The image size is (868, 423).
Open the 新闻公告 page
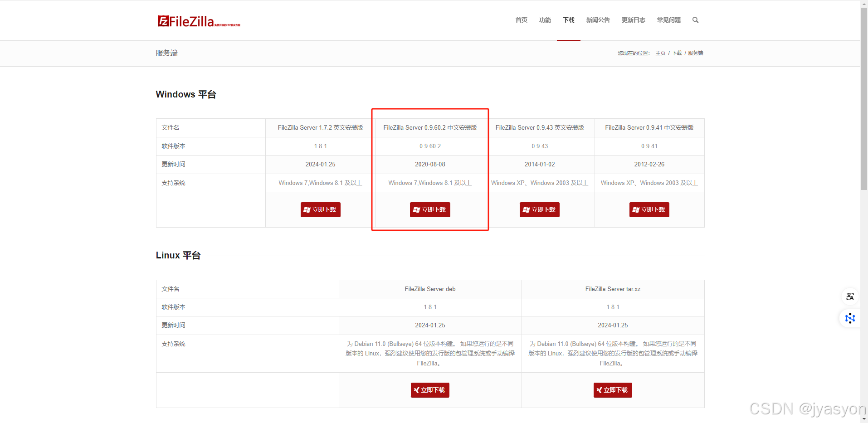click(x=597, y=20)
